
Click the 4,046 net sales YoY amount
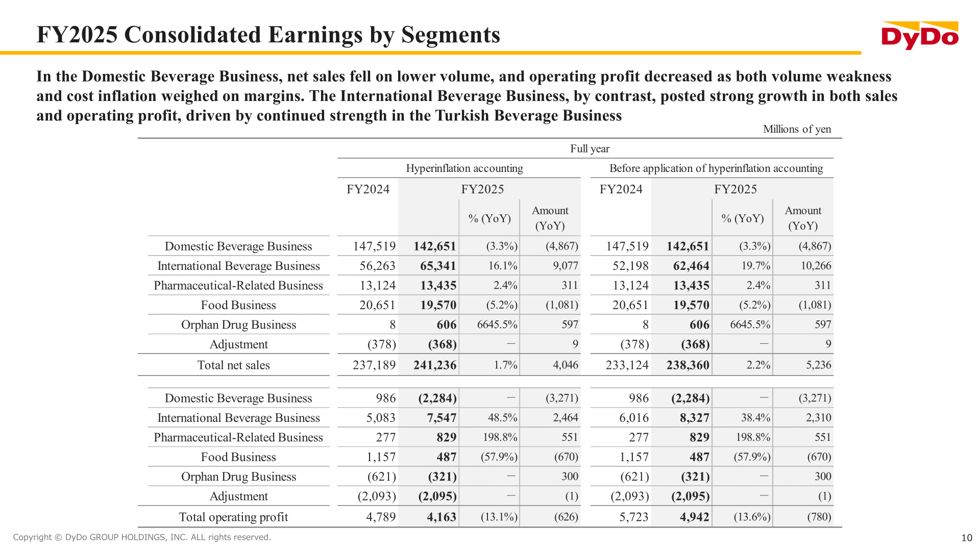[x=566, y=365]
